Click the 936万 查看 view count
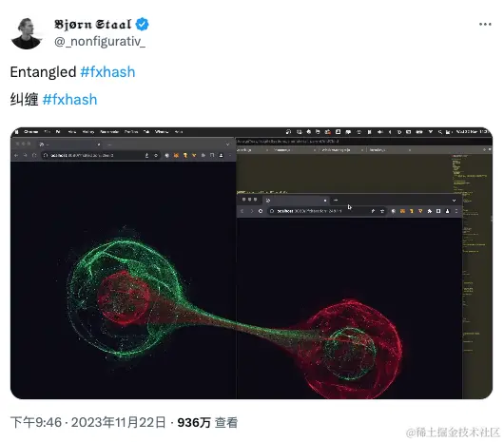 click(x=207, y=422)
